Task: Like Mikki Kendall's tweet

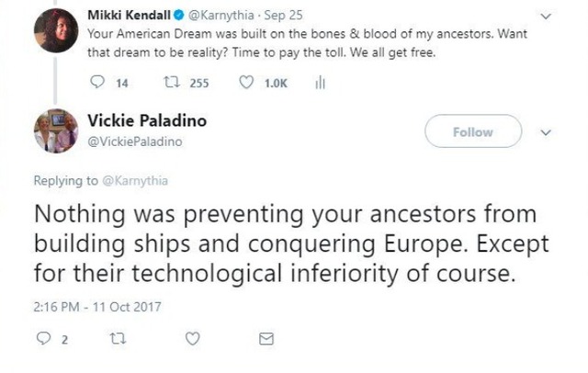Action: (x=246, y=83)
